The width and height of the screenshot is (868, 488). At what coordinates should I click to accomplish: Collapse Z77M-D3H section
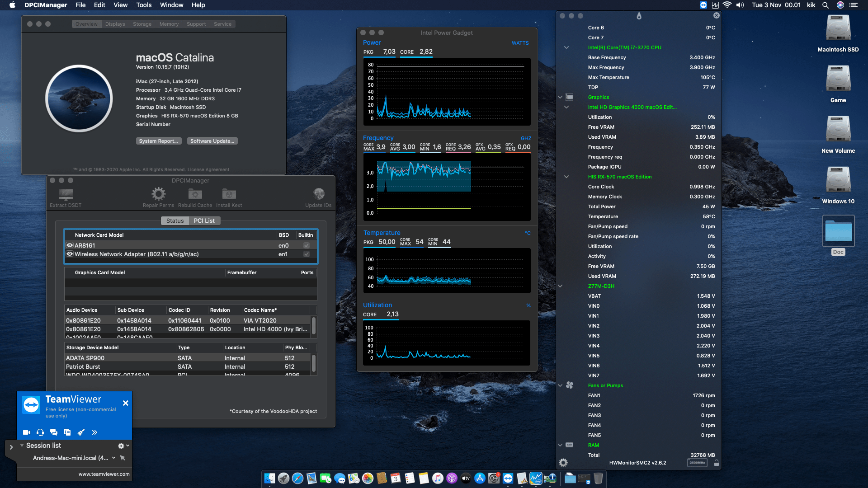coord(560,286)
